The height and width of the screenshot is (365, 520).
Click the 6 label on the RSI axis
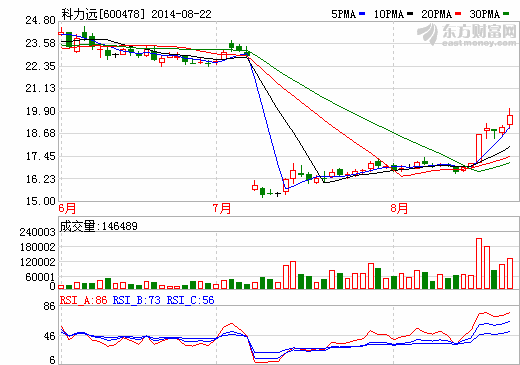[52, 360]
